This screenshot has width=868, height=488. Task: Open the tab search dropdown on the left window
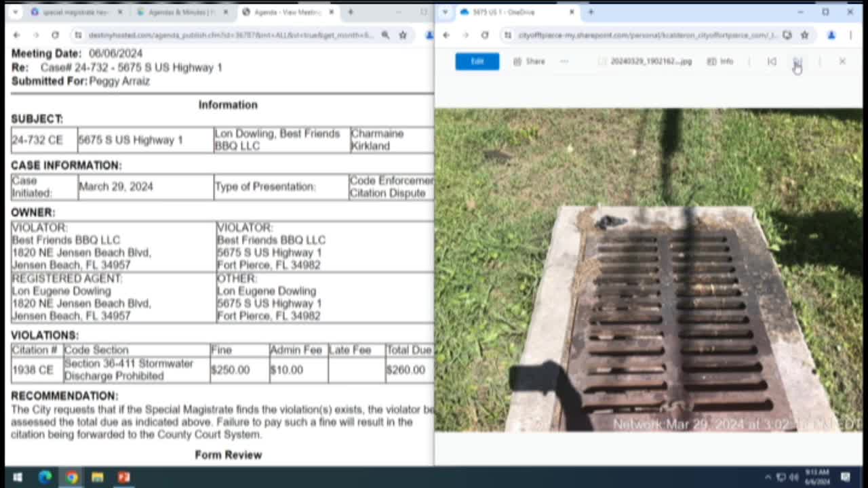click(16, 12)
